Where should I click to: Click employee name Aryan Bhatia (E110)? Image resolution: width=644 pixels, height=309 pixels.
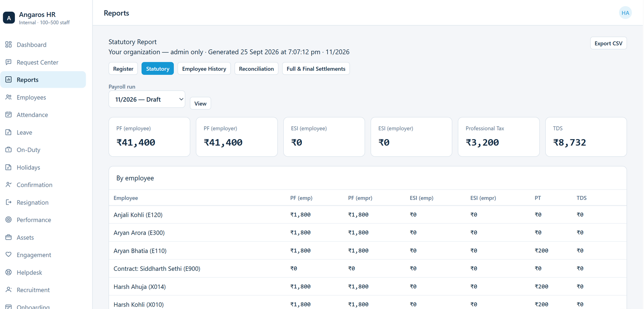coord(140,251)
